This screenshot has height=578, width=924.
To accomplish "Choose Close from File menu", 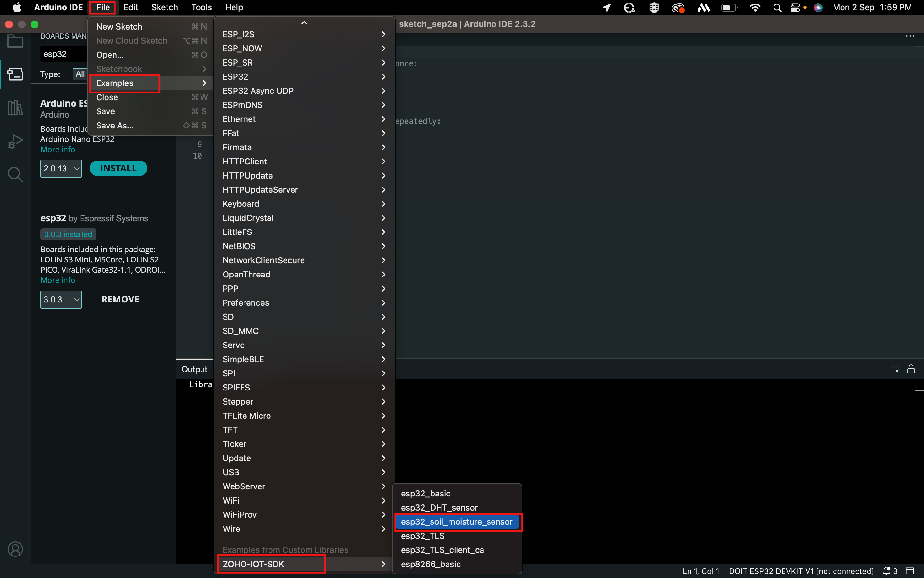I will coord(151,97).
